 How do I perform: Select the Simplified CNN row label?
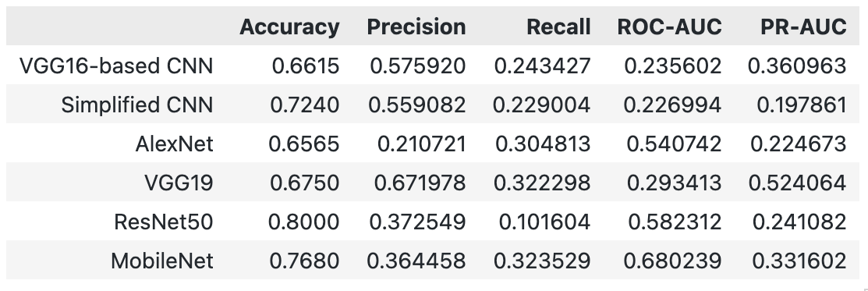pos(137,105)
